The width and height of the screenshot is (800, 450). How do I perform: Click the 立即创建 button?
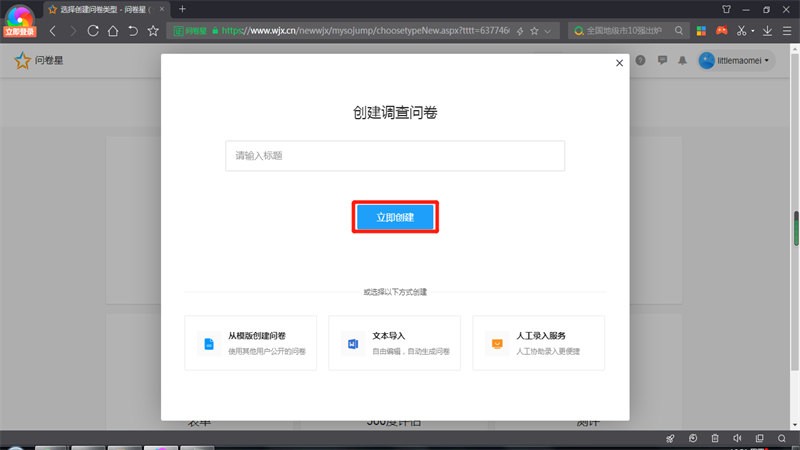(x=395, y=217)
